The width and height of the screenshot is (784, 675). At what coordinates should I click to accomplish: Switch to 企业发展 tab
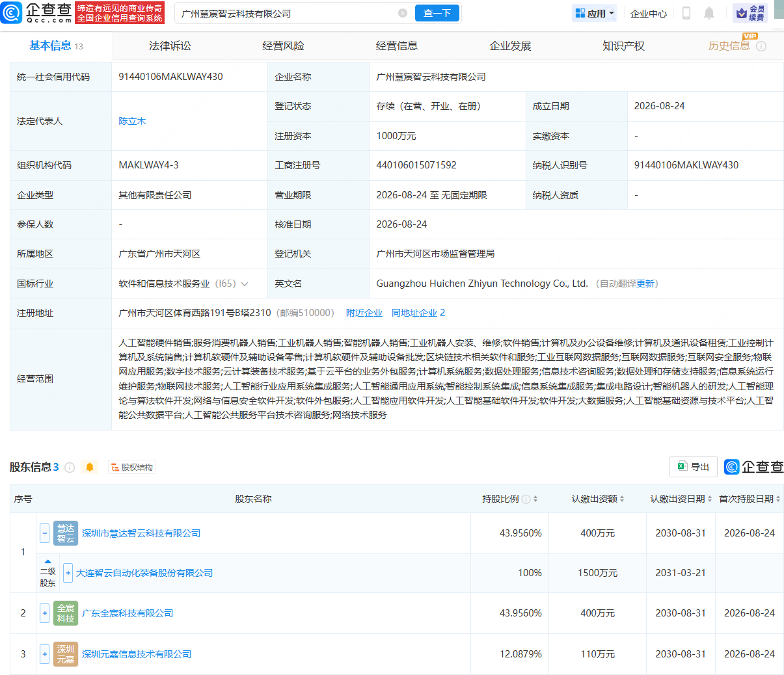(510, 46)
